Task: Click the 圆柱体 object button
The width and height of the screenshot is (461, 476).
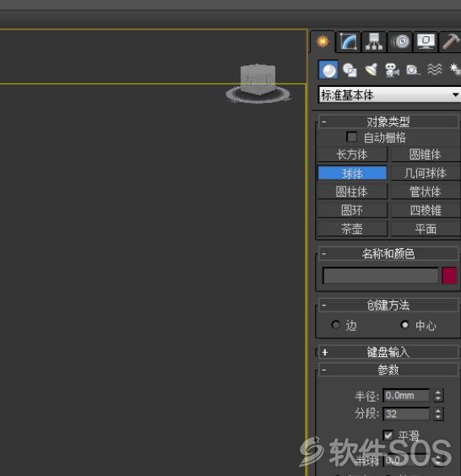Action: [352, 192]
